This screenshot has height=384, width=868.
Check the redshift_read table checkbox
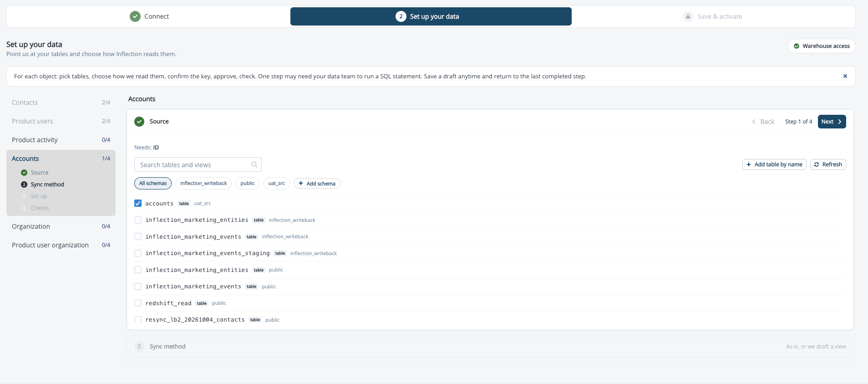pos(138,303)
